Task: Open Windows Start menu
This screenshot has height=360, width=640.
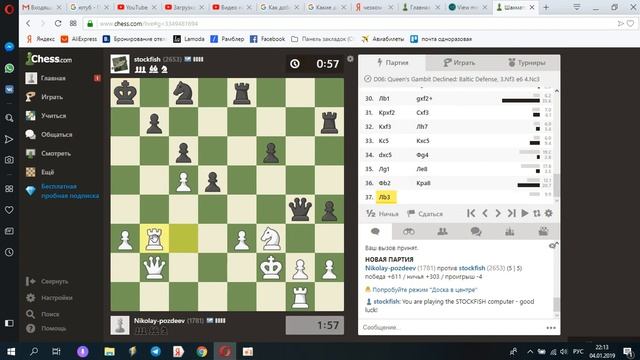Action: tap(11, 351)
